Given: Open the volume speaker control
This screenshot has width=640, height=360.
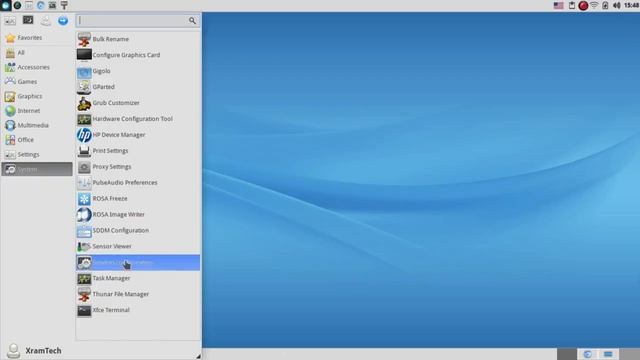Looking at the screenshot, I should [x=617, y=5].
